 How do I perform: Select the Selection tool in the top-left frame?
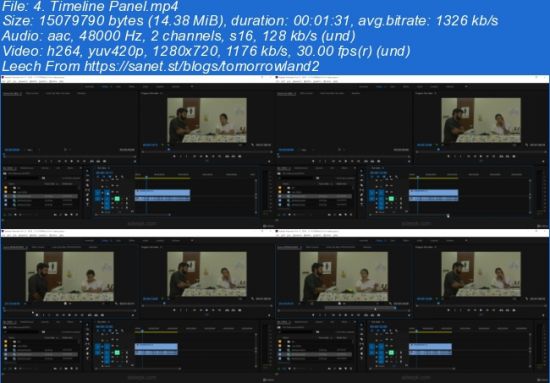88,172
